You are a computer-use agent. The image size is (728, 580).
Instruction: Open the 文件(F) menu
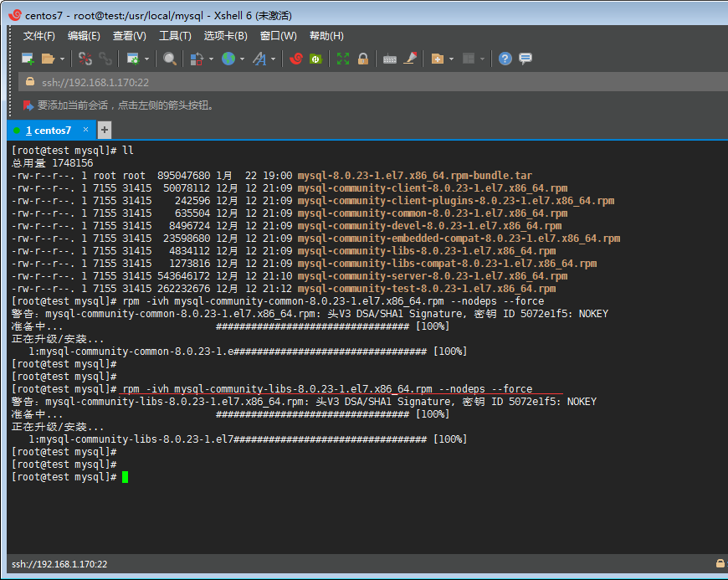click(x=38, y=36)
